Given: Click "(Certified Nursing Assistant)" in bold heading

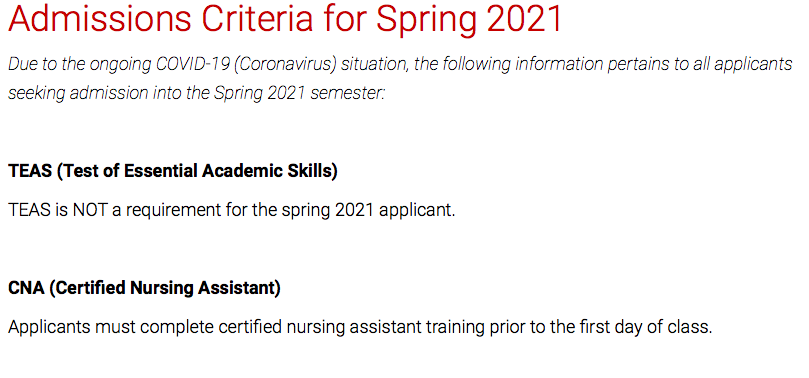Looking at the screenshot, I should [x=165, y=289].
